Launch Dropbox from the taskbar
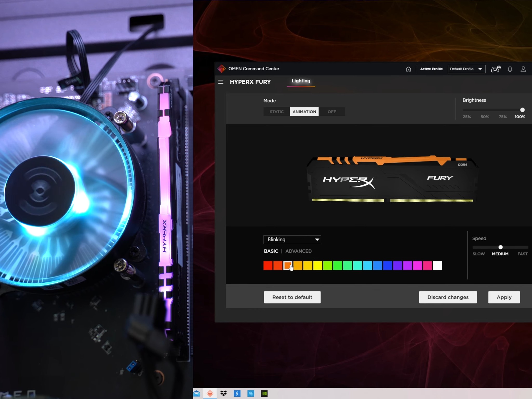Image resolution: width=532 pixels, height=399 pixels. pyautogui.click(x=224, y=393)
